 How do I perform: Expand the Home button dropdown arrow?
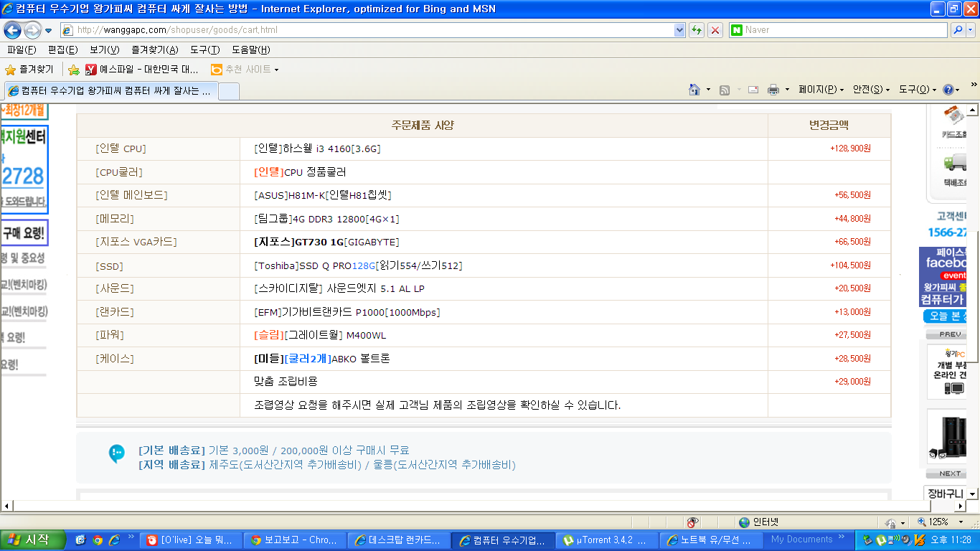[x=708, y=90]
